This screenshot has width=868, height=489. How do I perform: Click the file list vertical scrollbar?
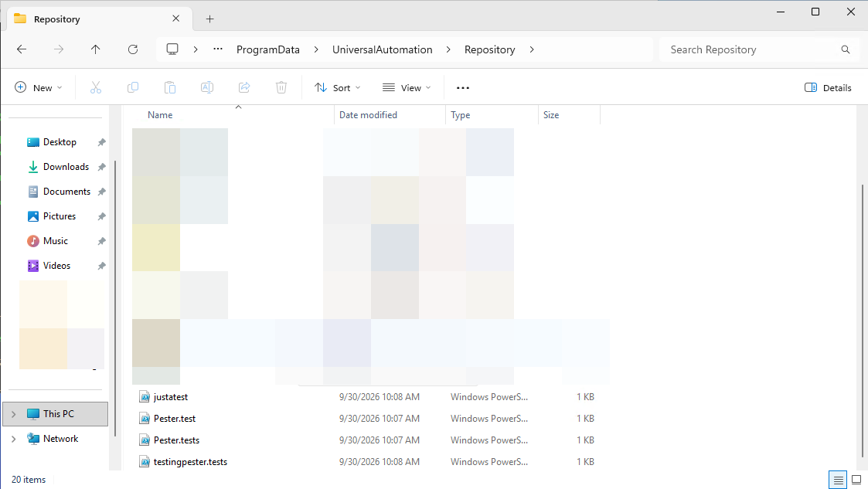point(863,321)
